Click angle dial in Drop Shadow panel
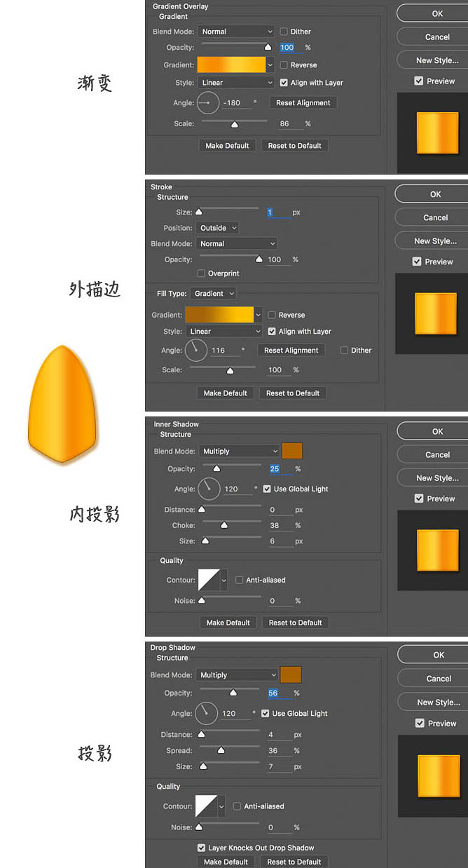468x868 pixels. click(206, 713)
